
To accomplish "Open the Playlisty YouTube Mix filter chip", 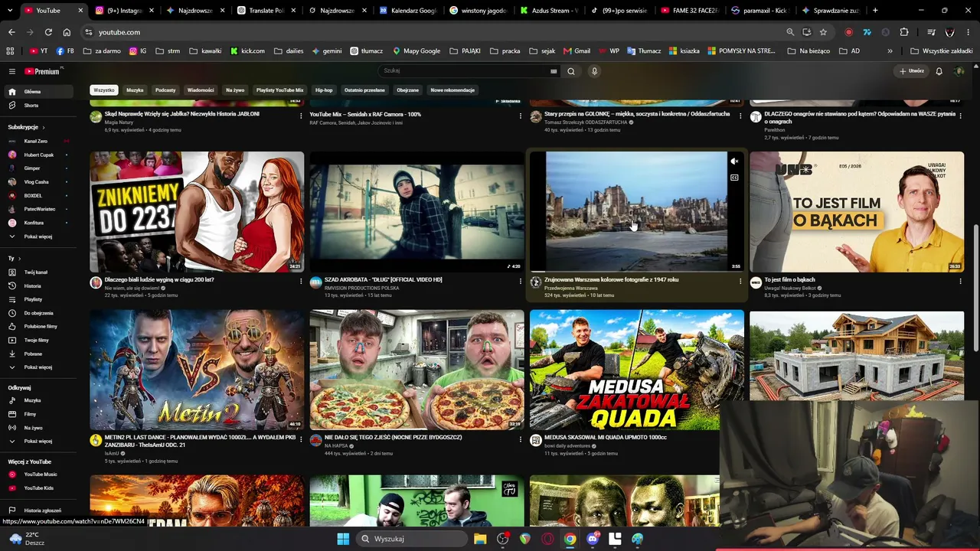I will (279, 90).
